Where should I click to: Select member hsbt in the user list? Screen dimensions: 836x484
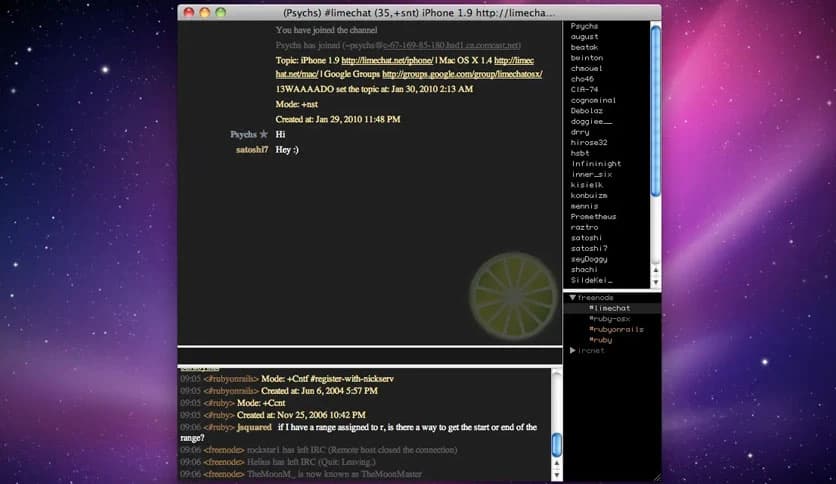(580, 153)
